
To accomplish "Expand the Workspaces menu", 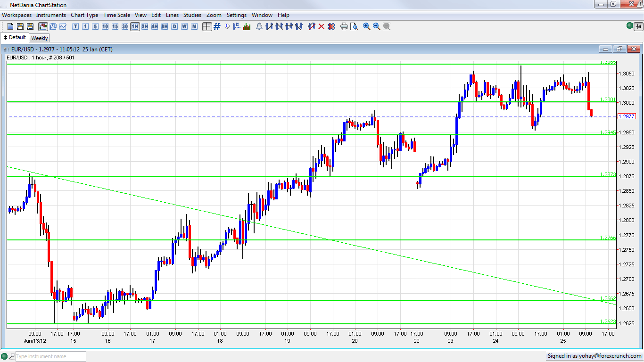I will click(17, 15).
